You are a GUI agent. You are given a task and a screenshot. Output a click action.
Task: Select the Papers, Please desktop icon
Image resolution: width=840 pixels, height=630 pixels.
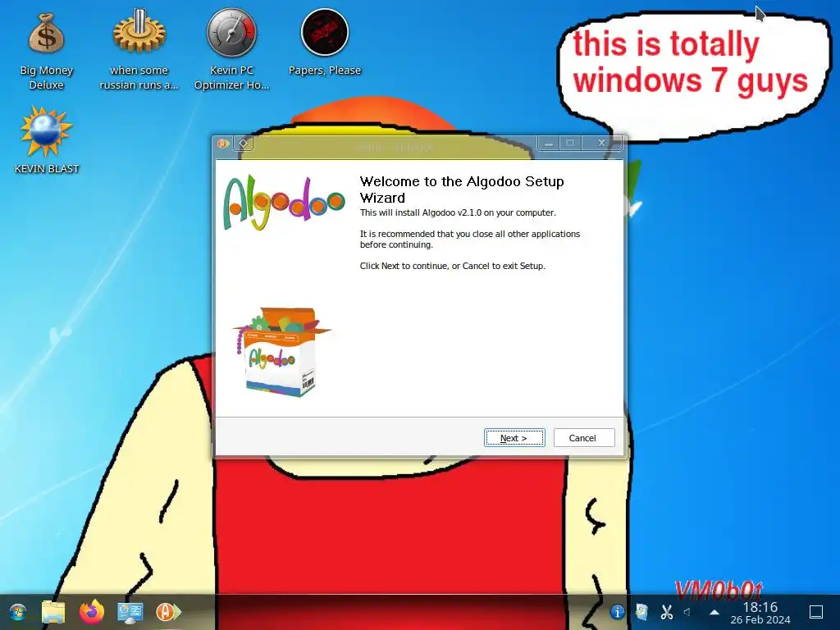coord(325,44)
